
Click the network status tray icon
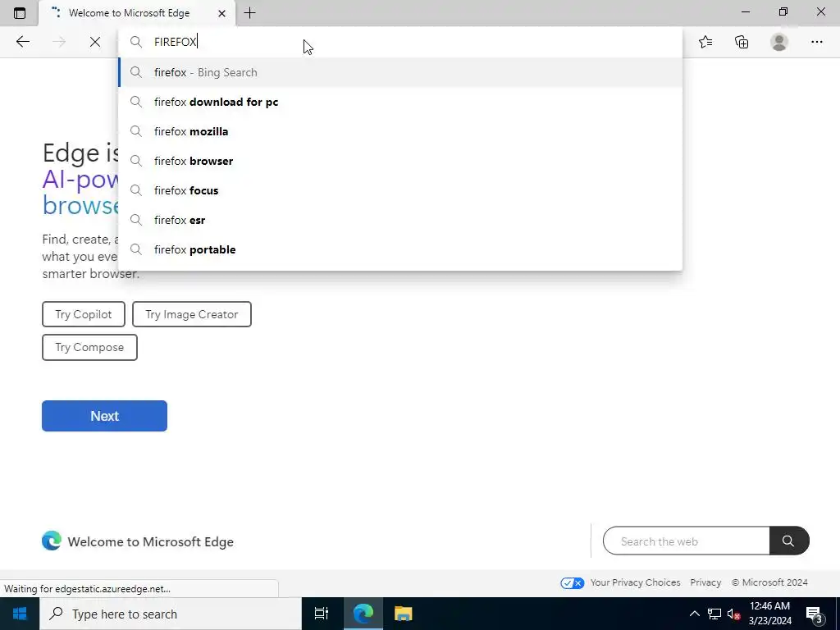[x=714, y=614]
